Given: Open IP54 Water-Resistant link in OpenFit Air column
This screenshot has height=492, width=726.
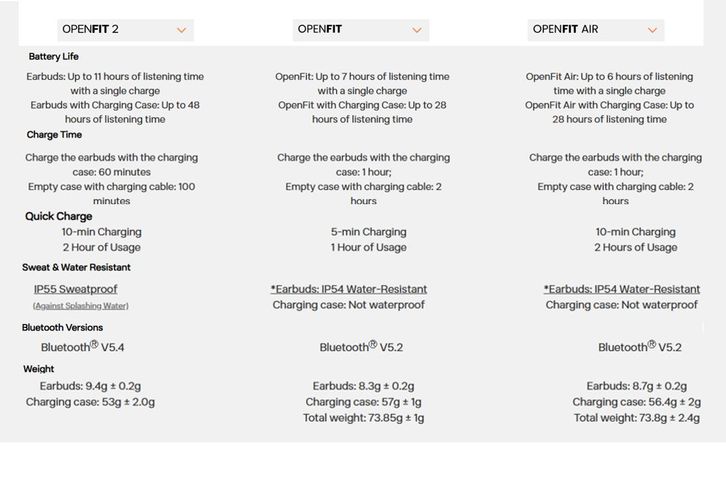Looking at the screenshot, I should pyautogui.click(x=622, y=289).
